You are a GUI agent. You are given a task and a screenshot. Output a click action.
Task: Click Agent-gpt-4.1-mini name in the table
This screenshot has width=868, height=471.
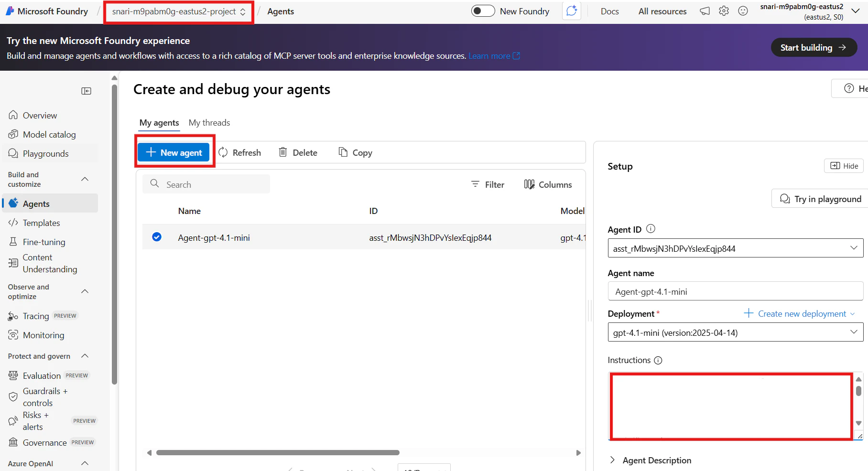[214, 238]
